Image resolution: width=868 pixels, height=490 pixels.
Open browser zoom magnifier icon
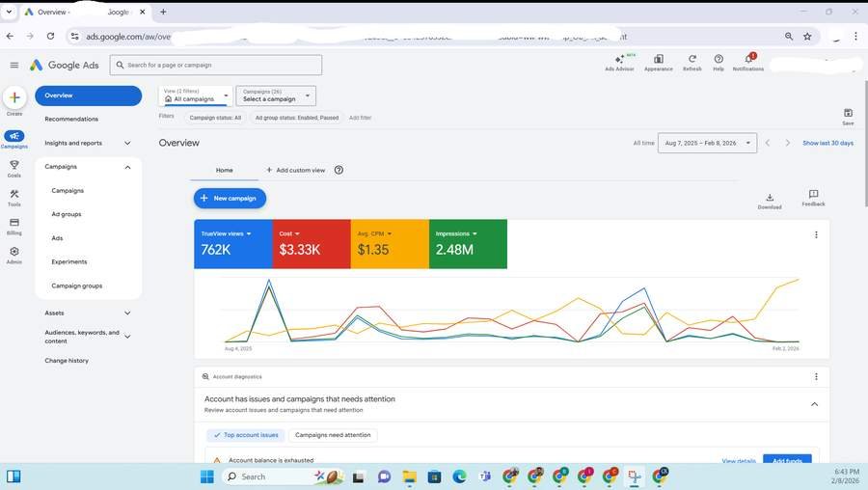[789, 37]
